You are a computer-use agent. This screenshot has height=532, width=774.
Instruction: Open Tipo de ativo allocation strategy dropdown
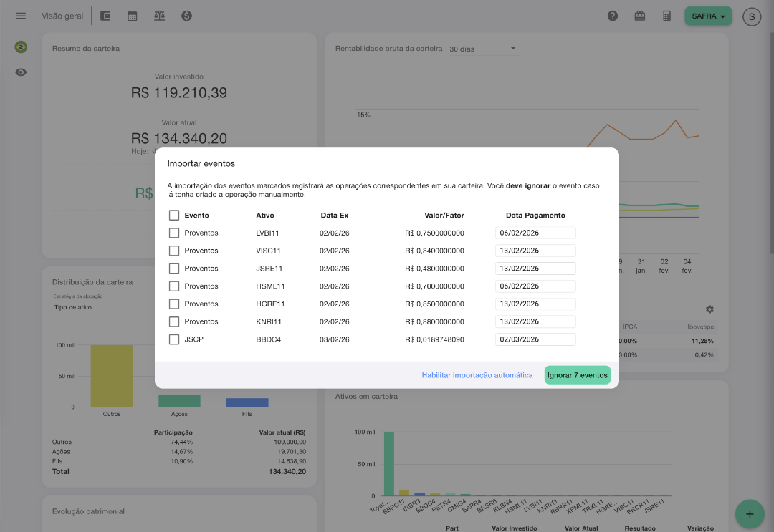point(104,307)
